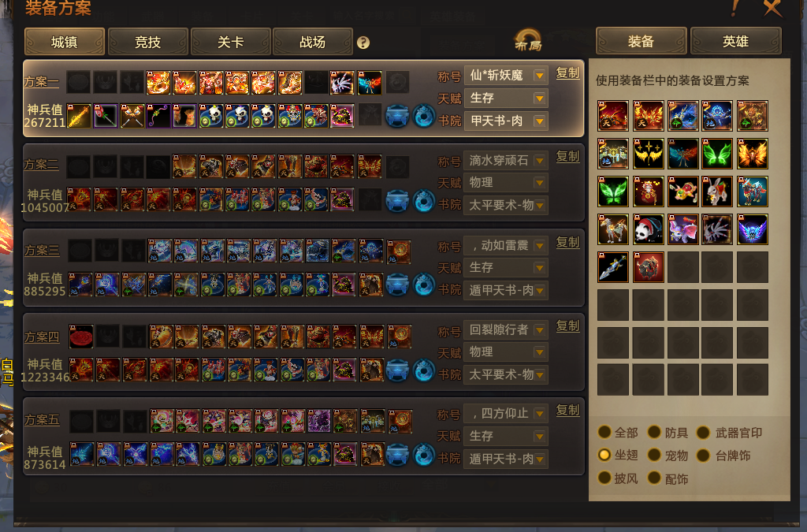Select the white rabbit mount icon
The width and height of the screenshot is (807, 532).
tap(717, 192)
